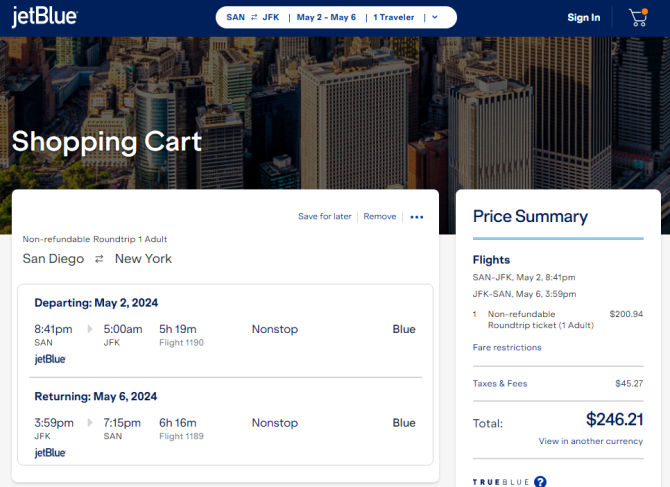Viewport: 670px width, 487px height.
Task: Click Save for later link
Action: (325, 217)
